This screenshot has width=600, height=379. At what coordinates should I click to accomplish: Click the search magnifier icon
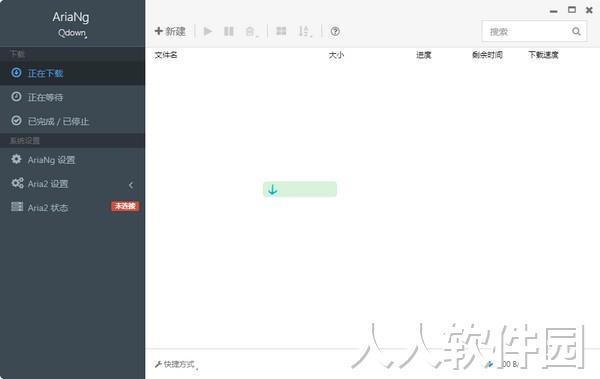pos(576,32)
